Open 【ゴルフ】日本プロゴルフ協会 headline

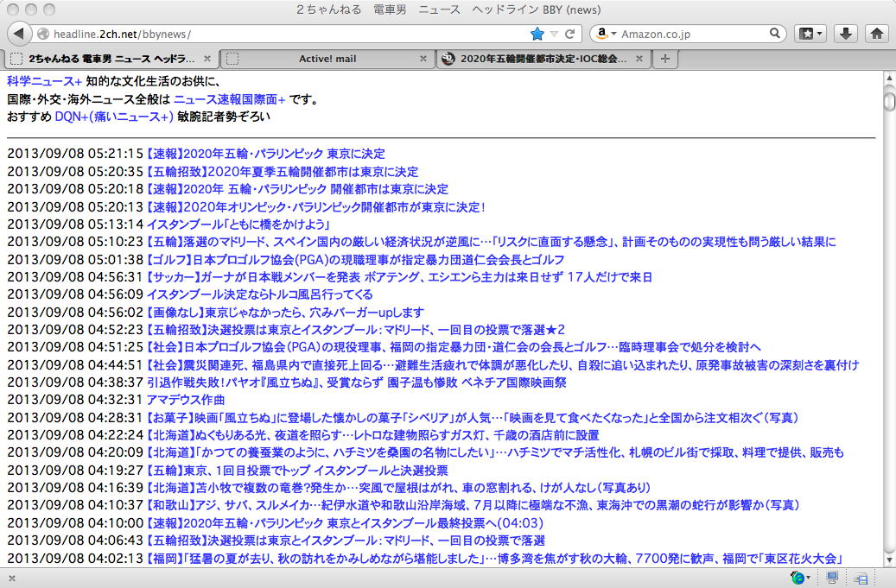(x=356, y=260)
